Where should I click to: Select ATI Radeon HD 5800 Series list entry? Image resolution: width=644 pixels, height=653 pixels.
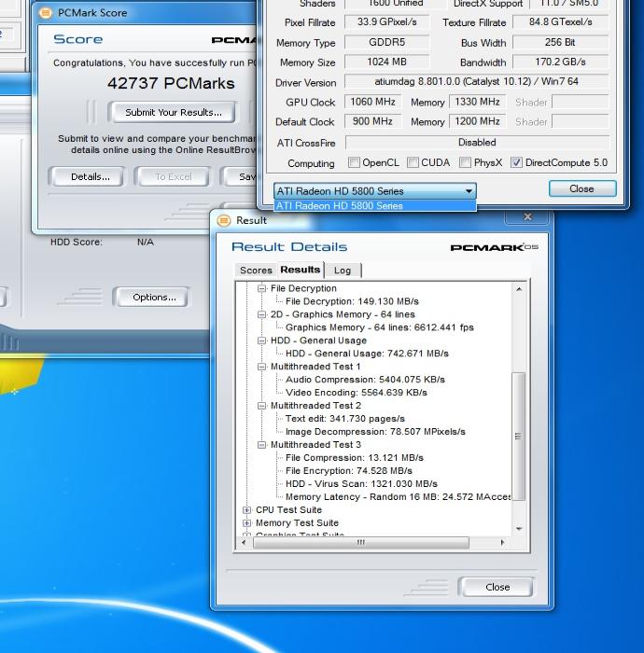(x=375, y=206)
